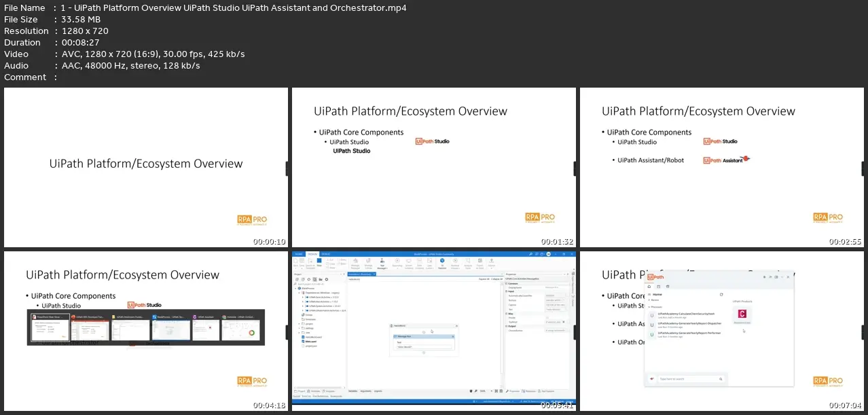This screenshot has height=415, width=868.
Task: Click the magnifier icon in Assistant search
Action: pyautogui.click(x=721, y=379)
